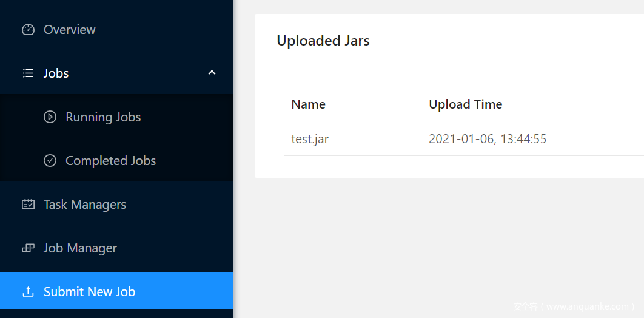Click the 2021-01-06, 13:44:55 upload time cell
Viewport: 644px width, 318px height.
[x=488, y=139]
